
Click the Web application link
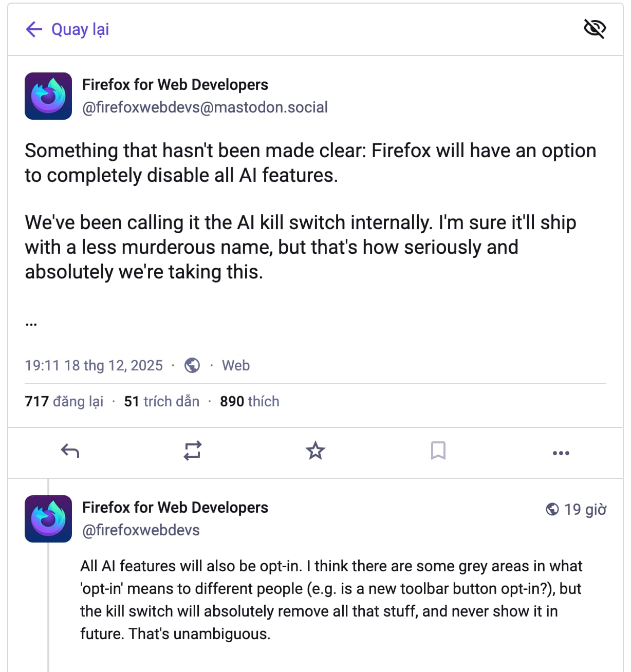[x=236, y=365]
